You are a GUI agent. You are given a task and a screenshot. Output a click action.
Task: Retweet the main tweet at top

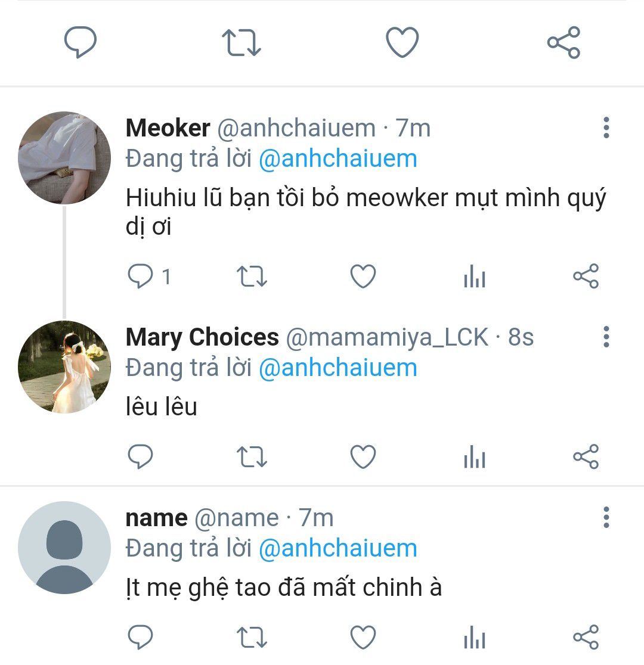(241, 43)
